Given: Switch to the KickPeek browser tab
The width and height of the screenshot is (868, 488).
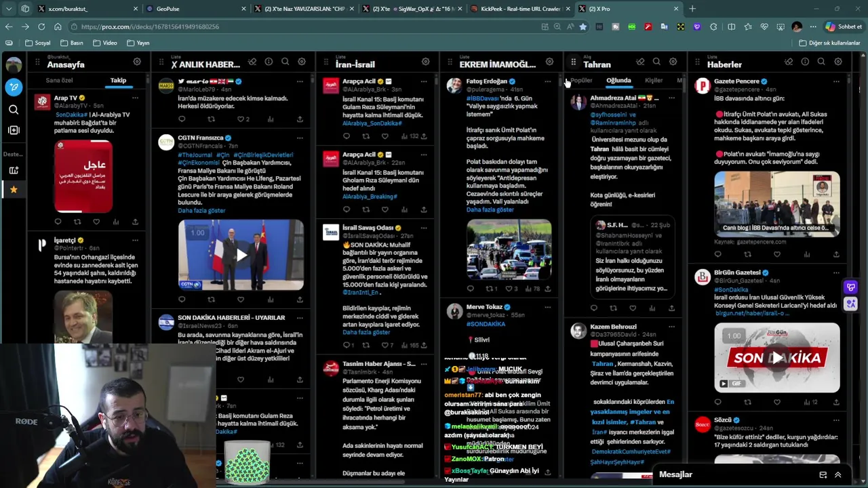Looking at the screenshot, I should (x=520, y=9).
